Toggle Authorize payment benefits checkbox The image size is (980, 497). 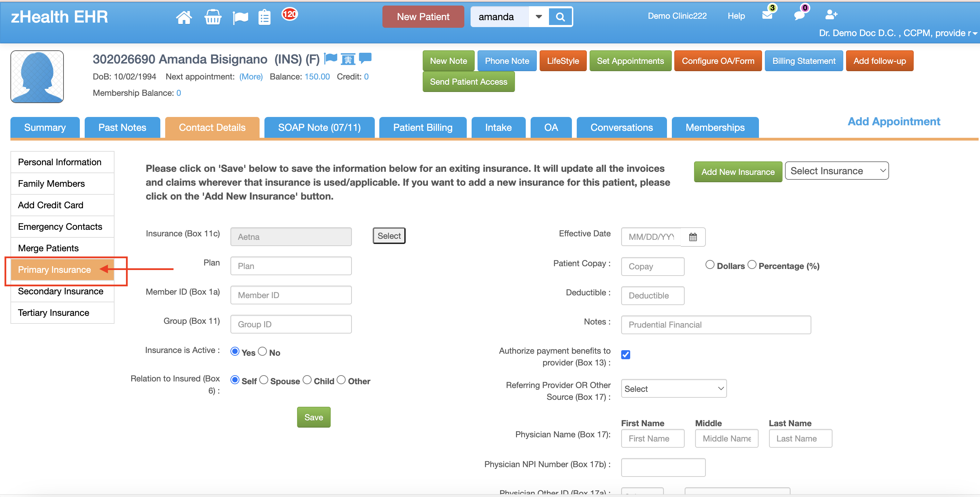point(625,355)
